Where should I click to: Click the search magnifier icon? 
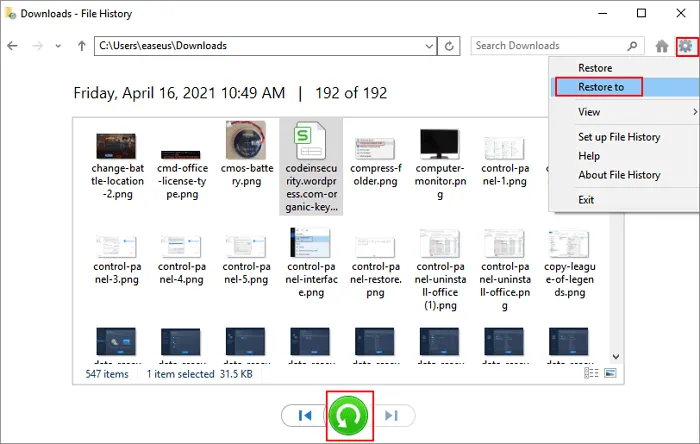click(631, 46)
